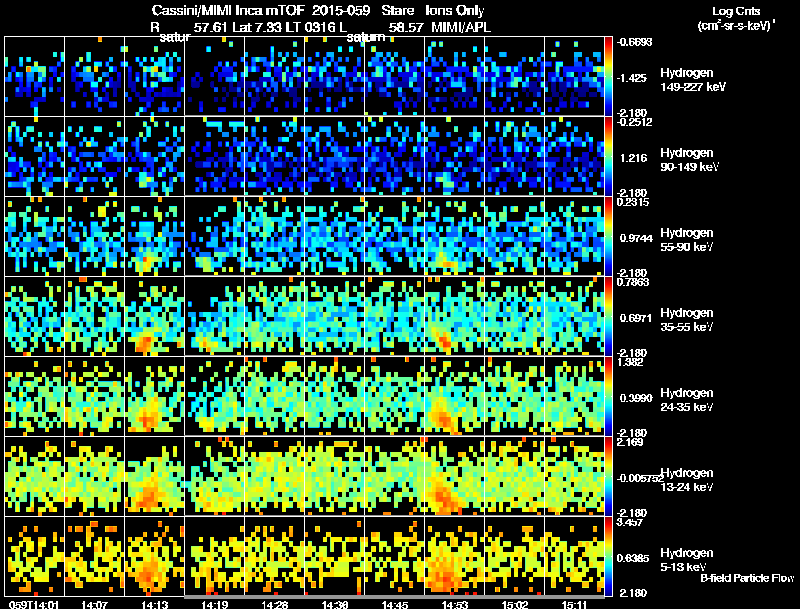
Task: Open the 14:53 panel in the 5-13 keV row
Action: point(455,556)
